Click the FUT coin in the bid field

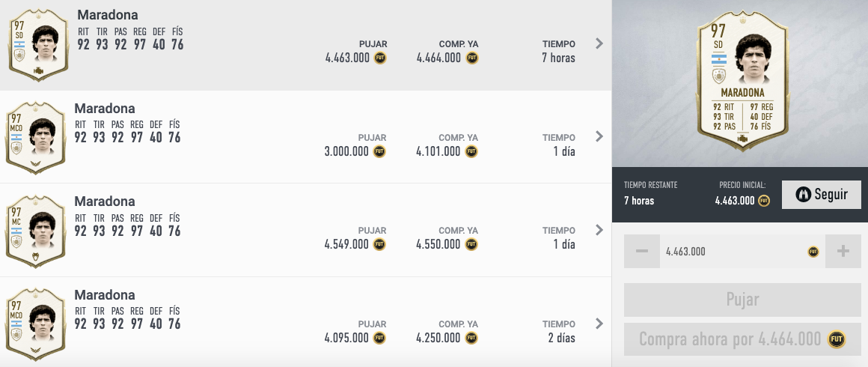[x=813, y=252]
